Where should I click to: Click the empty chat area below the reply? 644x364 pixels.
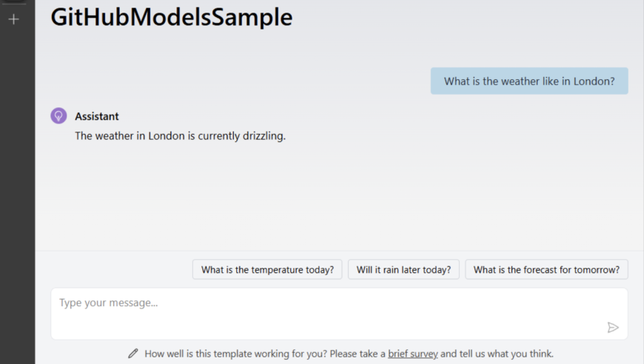[339, 197]
